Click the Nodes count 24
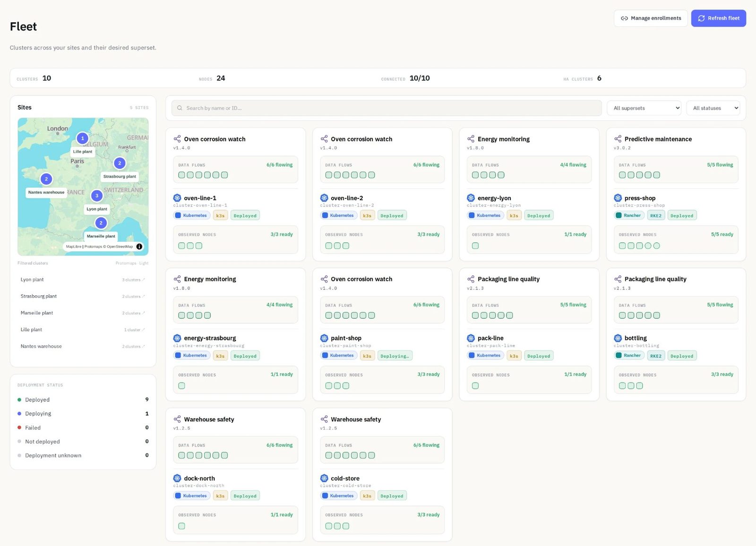This screenshot has width=756, height=546. coord(221,78)
